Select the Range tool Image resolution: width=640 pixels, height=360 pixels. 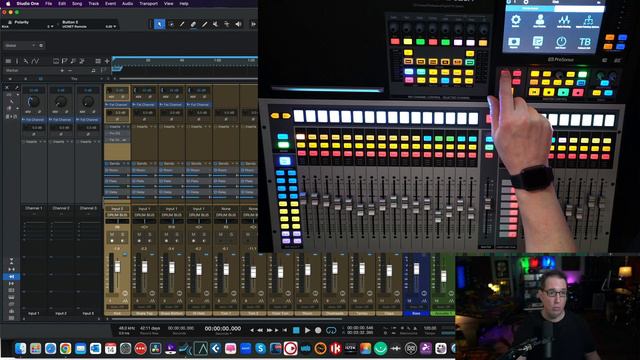(171, 24)
